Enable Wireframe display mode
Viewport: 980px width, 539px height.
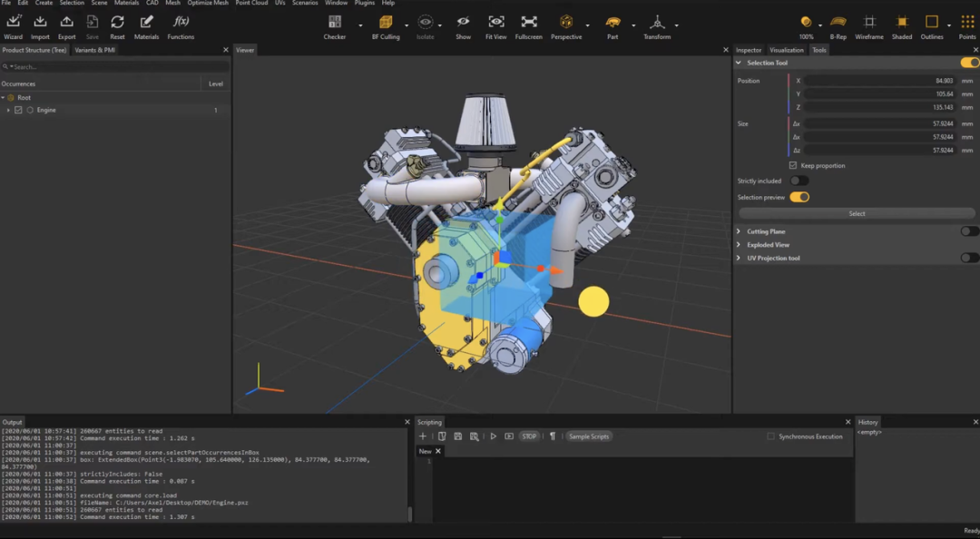(869, 23)
